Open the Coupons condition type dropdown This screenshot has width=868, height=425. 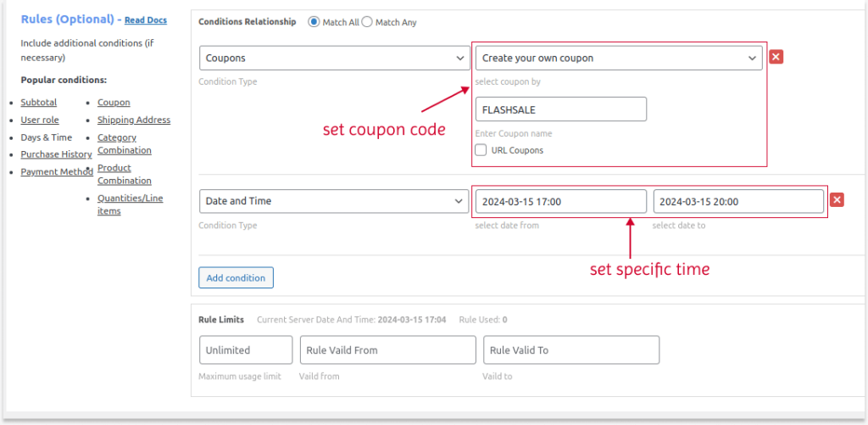point(334,58)
